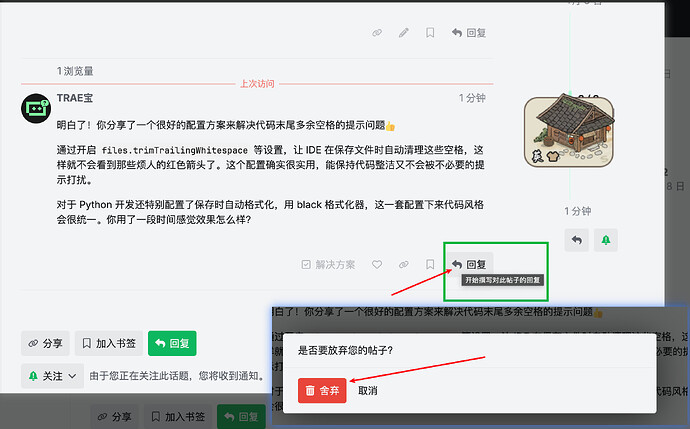690x429 pixels.
Task: Share the topic with 分享 button
Action: (x=45, y=343)
